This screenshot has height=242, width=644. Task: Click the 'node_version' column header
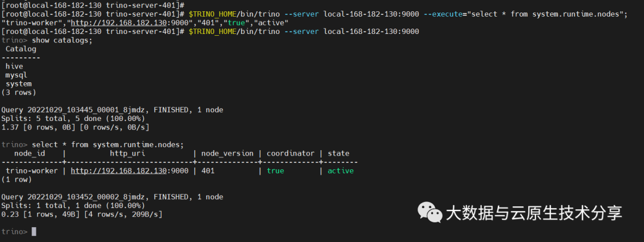click(x=227, y=153)
